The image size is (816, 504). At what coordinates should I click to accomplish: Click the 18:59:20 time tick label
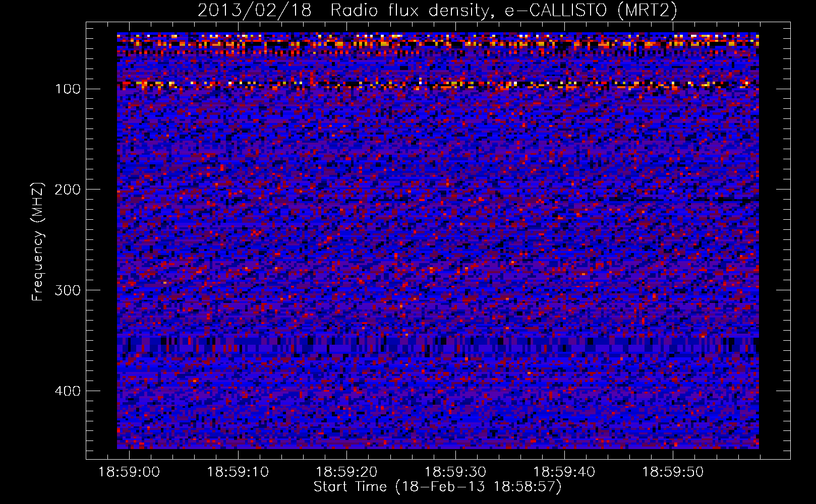click(x=346, y=472)
